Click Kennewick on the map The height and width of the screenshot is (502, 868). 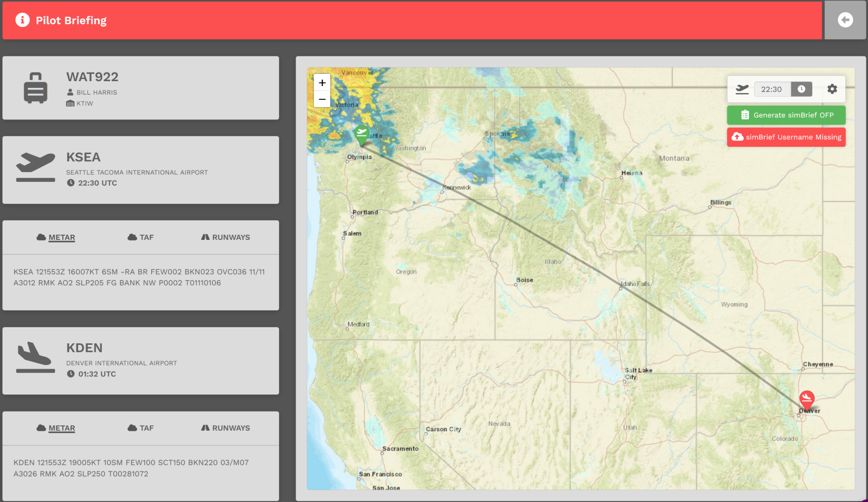457,187
